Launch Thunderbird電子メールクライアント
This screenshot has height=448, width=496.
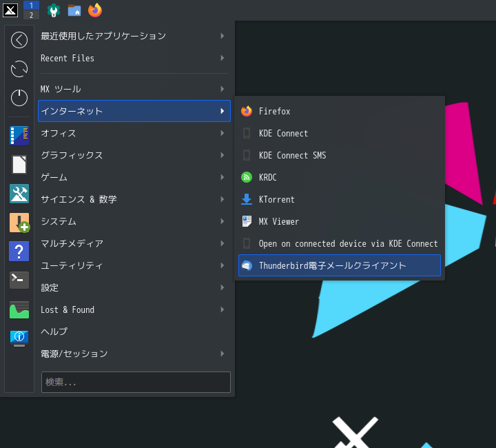(x=340, y=265)
